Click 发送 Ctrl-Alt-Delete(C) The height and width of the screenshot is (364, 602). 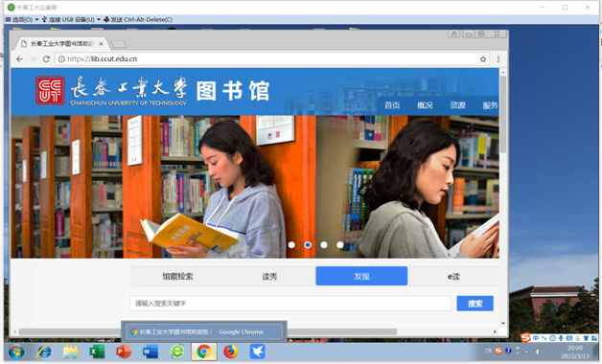coord(138,19)
